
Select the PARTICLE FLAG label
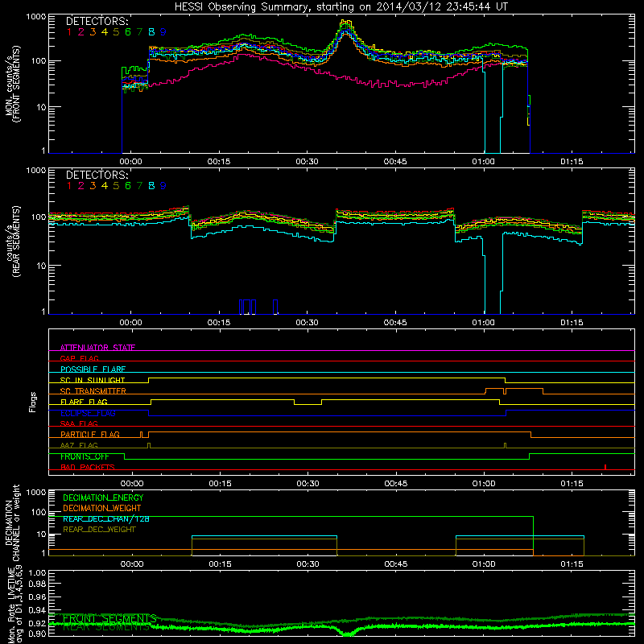pos(90,434)
